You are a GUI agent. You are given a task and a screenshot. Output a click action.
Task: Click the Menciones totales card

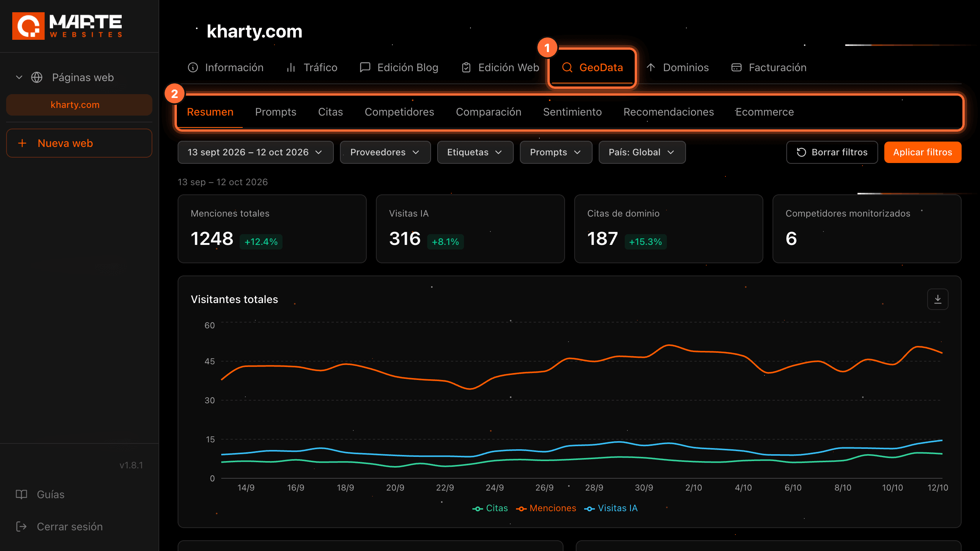tap(272, 229)
